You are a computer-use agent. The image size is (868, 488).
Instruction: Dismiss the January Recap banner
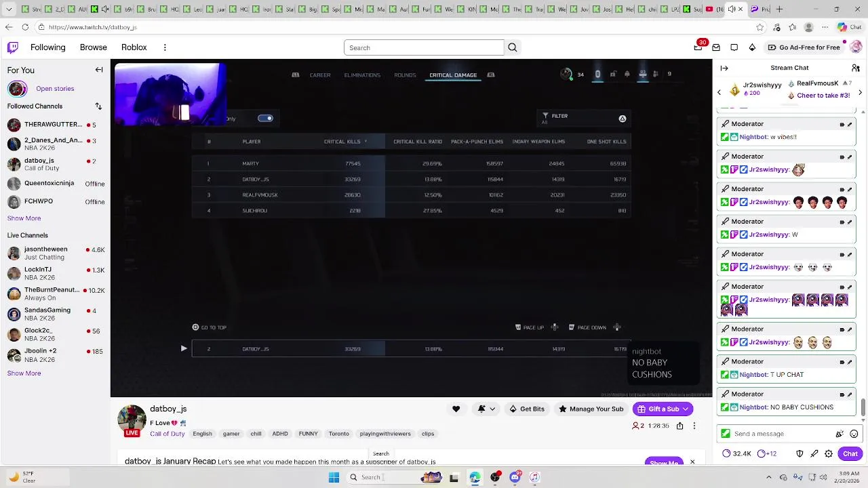tap(692, 462)
